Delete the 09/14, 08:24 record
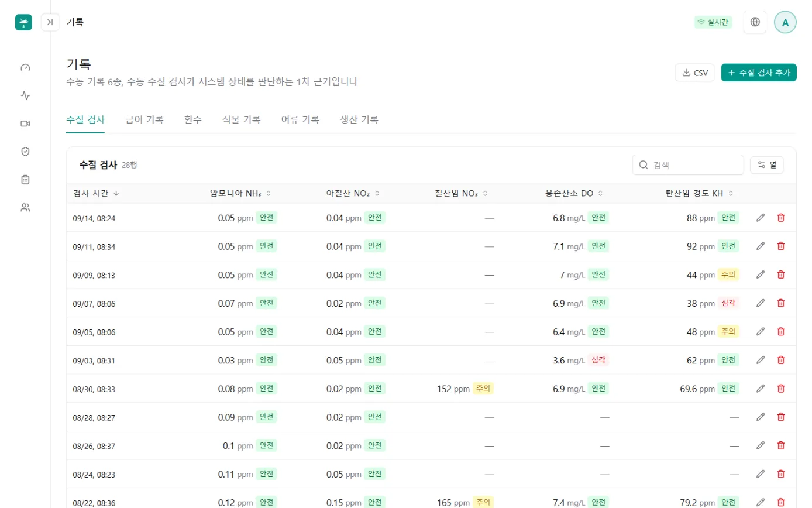The image size is (812, 508). 780,218
